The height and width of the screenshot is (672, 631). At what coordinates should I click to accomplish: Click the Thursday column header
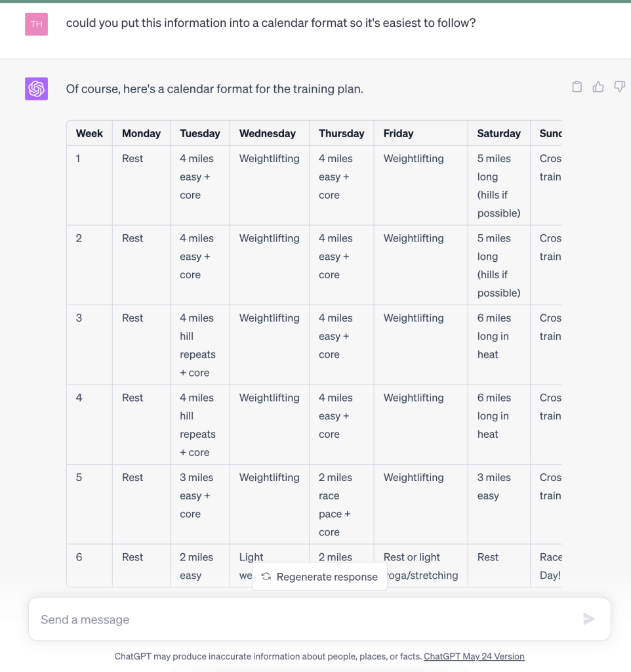pyautogui.click(x=341, y=133)
